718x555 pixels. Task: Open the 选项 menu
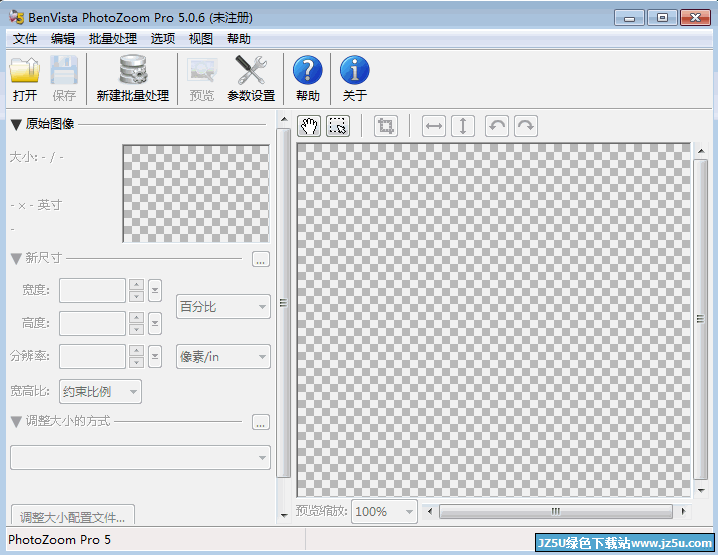pos(163,39)
